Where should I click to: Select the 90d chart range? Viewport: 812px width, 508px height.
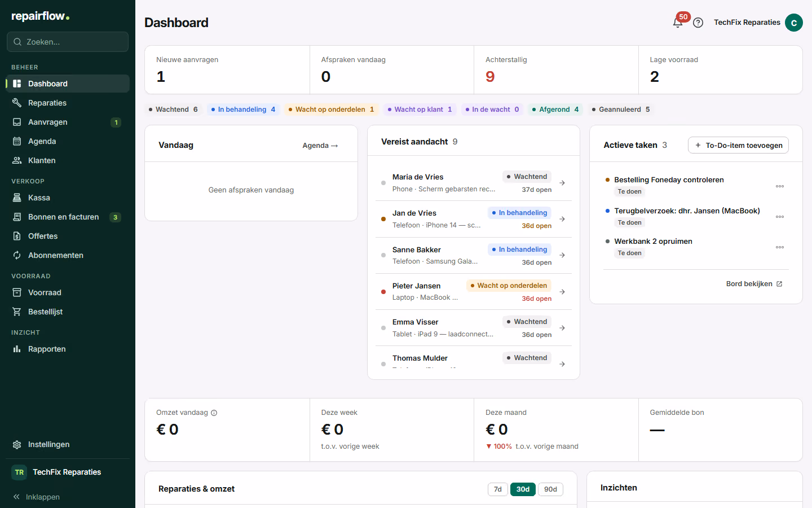[x=550, y=489]
